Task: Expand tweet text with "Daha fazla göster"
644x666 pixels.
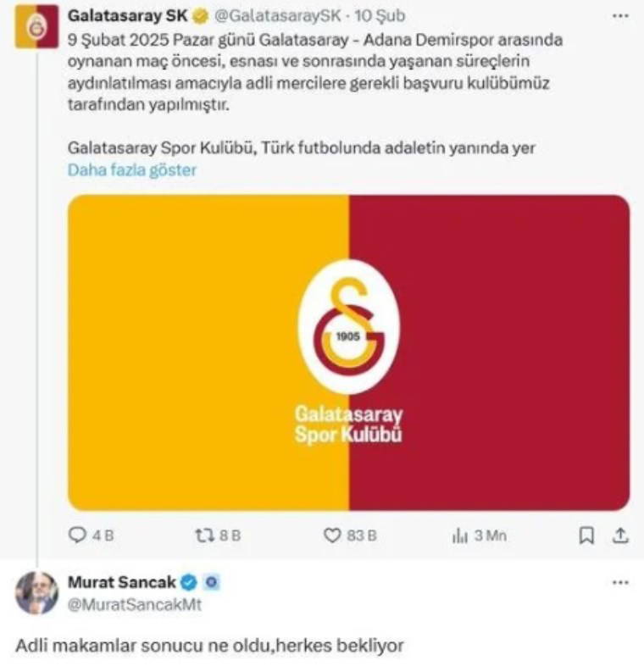Action: pyautogui.click(x=131, y=169)
